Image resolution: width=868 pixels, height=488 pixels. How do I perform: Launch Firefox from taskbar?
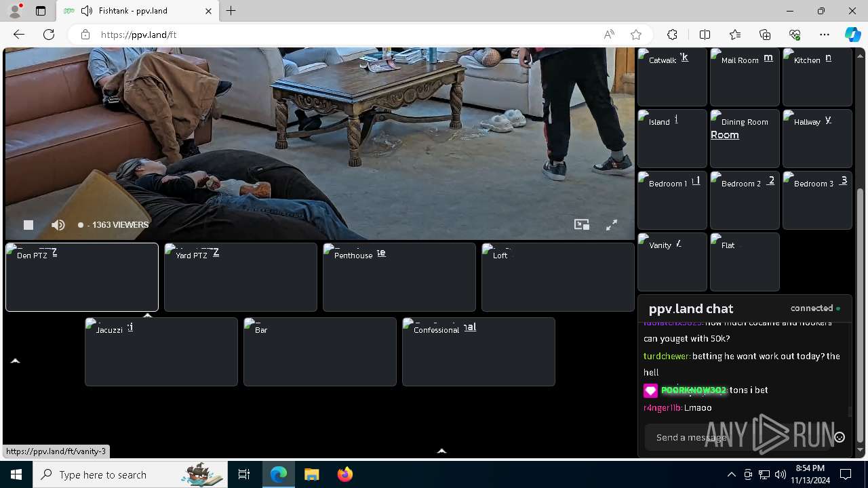click(345, 474)
